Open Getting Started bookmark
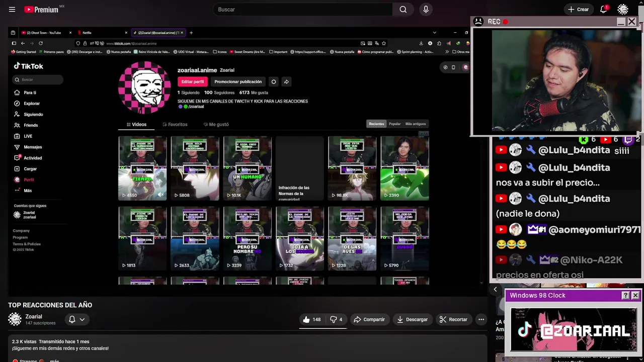This screenshot has height=362, width=644. pos(24,52)
